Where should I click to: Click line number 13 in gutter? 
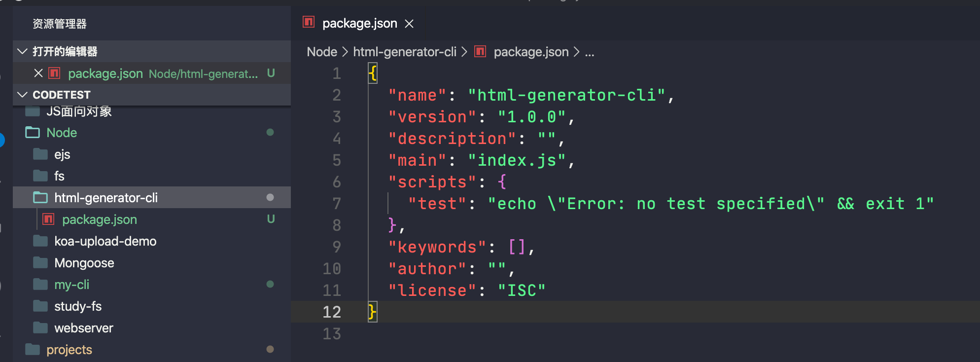click(332, 334)
